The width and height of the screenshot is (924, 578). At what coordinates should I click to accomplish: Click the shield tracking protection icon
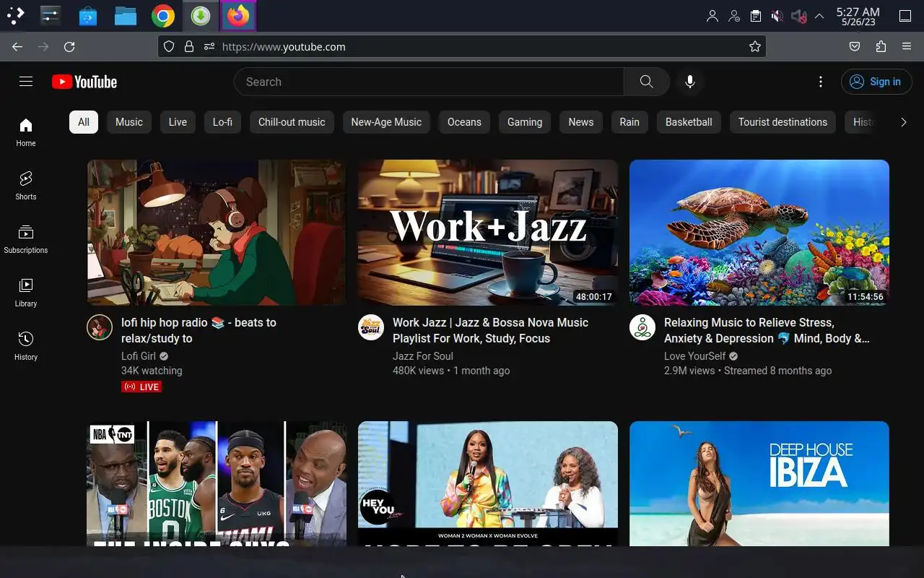click(169, 46)
